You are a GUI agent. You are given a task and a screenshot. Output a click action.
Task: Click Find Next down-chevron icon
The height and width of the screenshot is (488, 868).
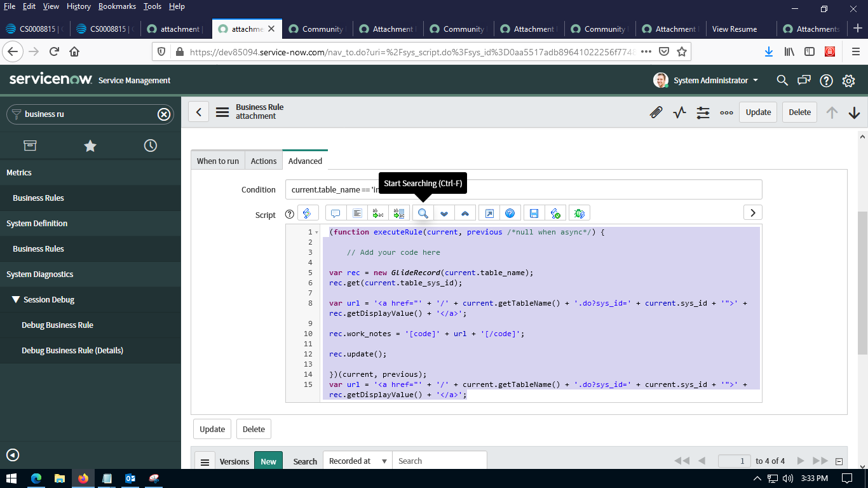click(444, 213)
